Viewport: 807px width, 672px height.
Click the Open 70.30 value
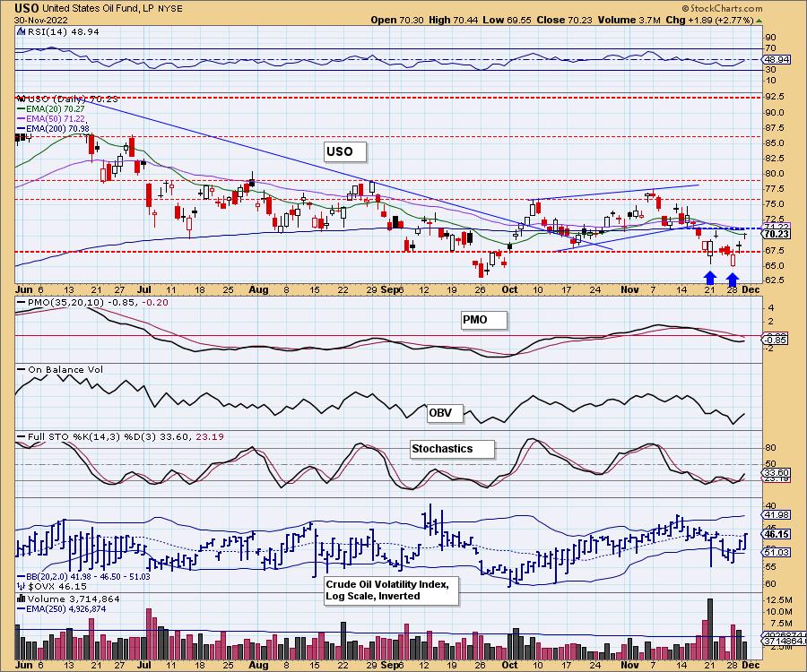point(397,20)
